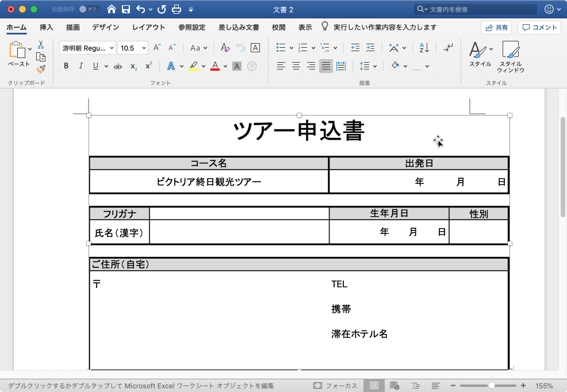Screen dimensions: 567x392
Task: Switch to the レイアウト tab
Action: [148, 27]
